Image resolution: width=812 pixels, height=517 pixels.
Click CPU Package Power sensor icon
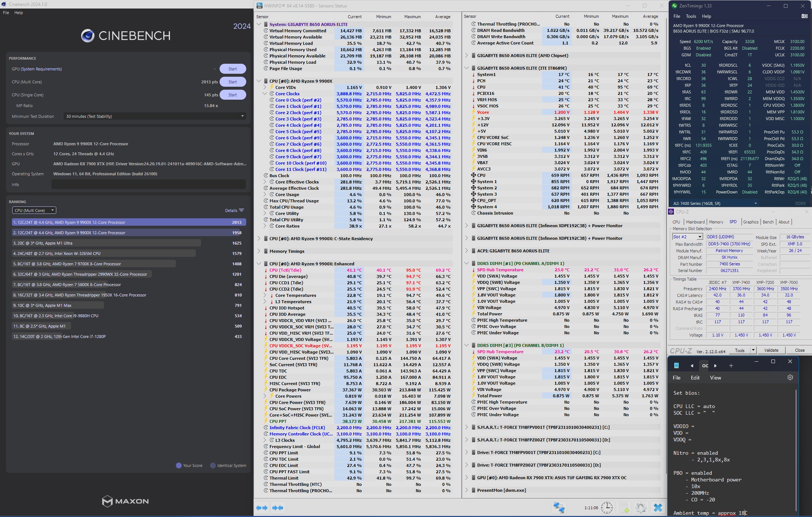pos(265,390)
